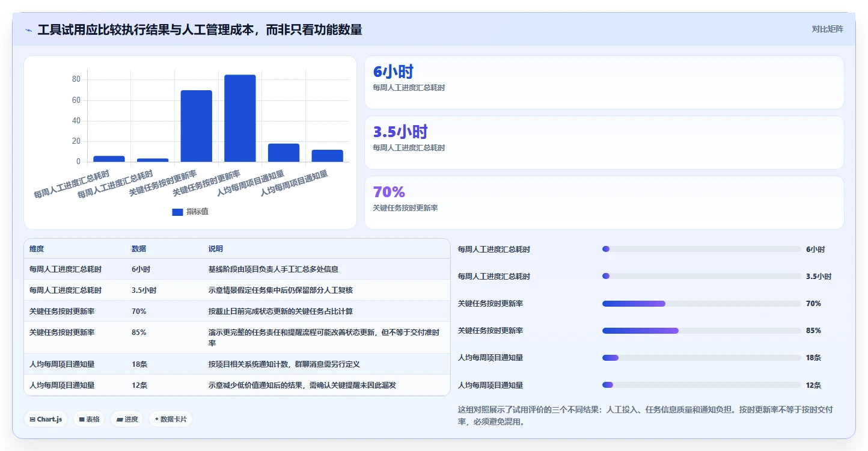Click the 3.5小时 data card
The image size is (868, 451).
(x=604, y=143)
